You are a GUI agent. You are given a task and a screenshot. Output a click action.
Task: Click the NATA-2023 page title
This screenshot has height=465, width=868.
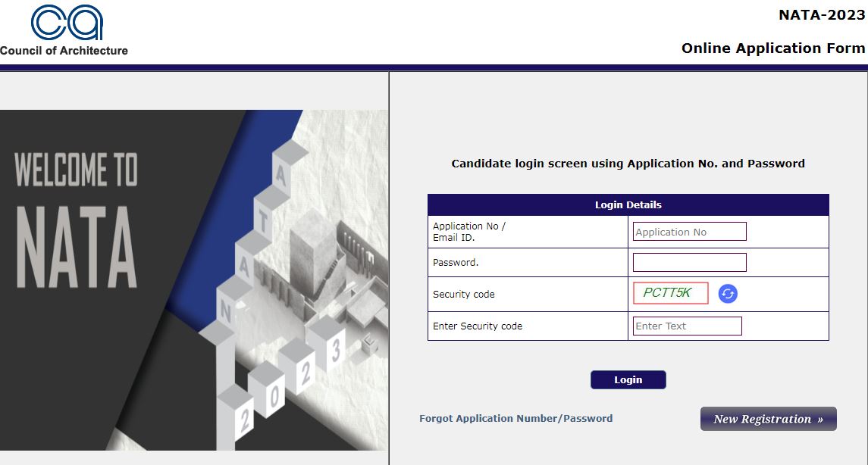822,15
